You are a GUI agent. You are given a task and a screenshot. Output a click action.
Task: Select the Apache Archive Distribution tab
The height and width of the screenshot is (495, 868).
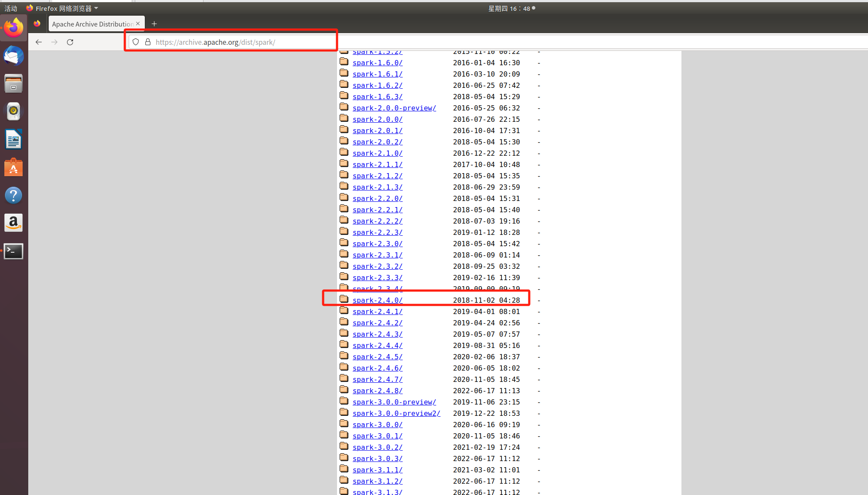[x=92, y=24]
